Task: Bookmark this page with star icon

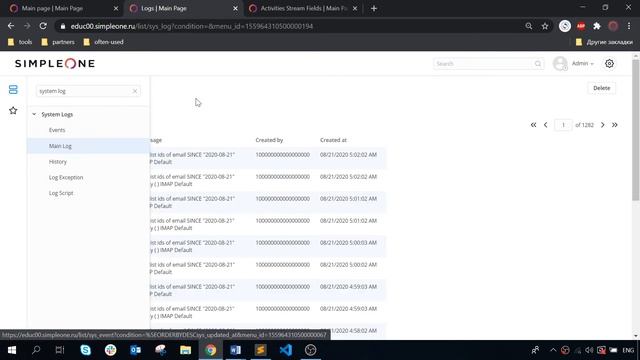Action: 545,26
